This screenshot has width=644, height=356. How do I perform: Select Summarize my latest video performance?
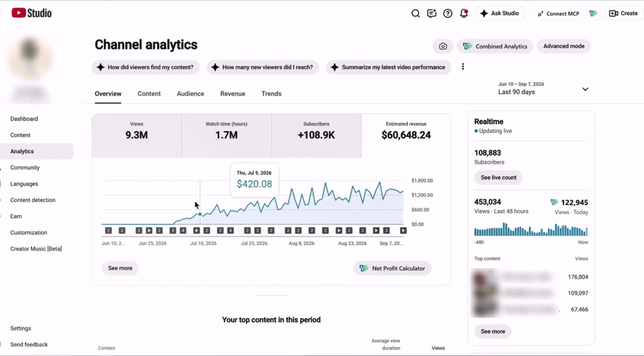389,67
